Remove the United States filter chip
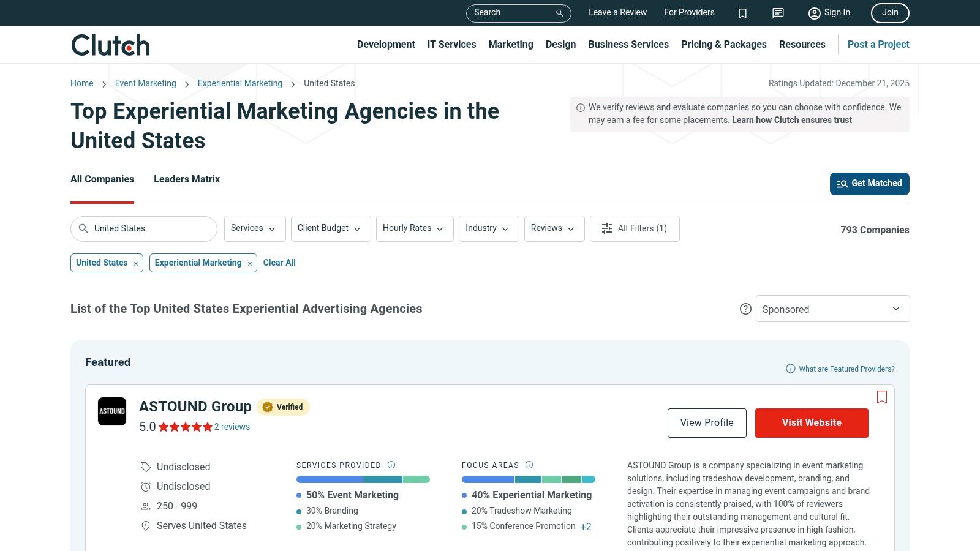The image size is (980, 551). 135,263
